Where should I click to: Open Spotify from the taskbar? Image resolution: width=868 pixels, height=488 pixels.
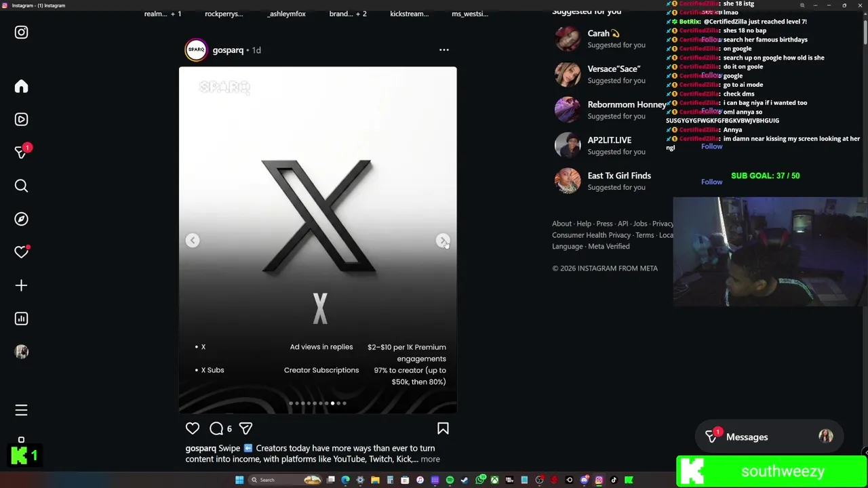450,480
